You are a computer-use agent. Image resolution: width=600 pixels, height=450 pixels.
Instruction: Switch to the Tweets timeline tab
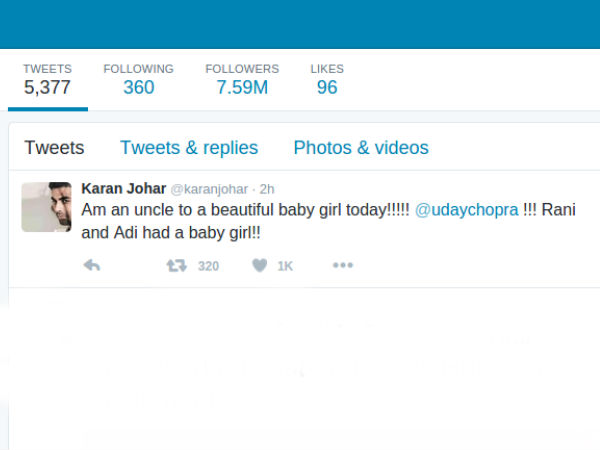pyautogui.click(x=54, y=148)
